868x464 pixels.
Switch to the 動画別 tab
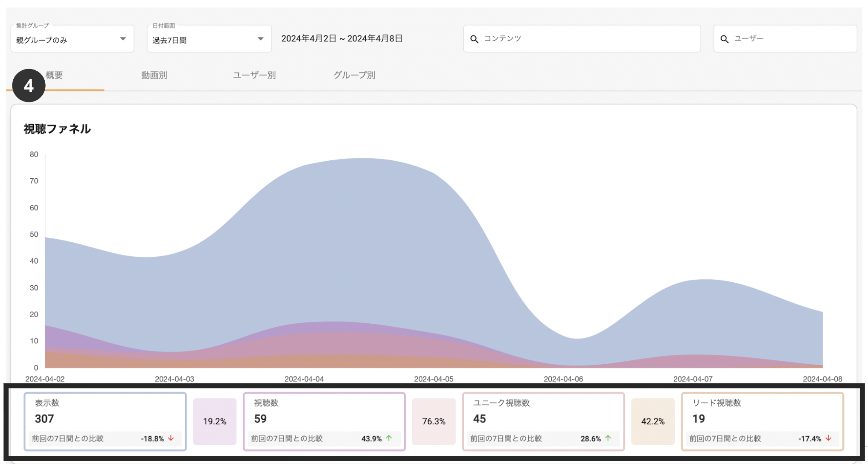click(154, 75)
